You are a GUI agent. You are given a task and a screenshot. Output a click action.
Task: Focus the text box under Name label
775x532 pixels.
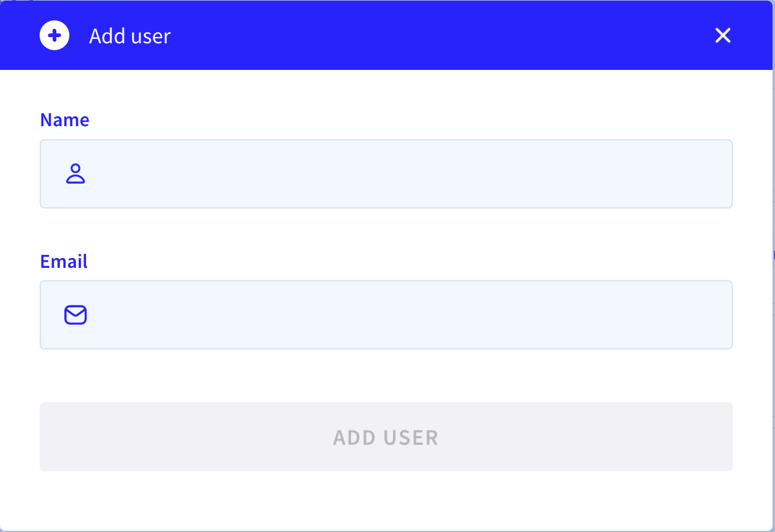[386, 174]
